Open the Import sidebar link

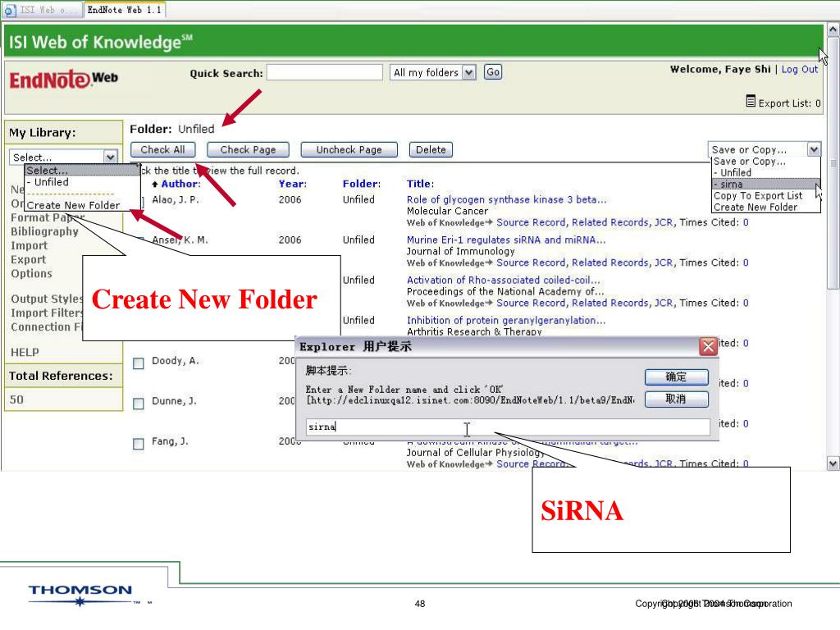29,246
